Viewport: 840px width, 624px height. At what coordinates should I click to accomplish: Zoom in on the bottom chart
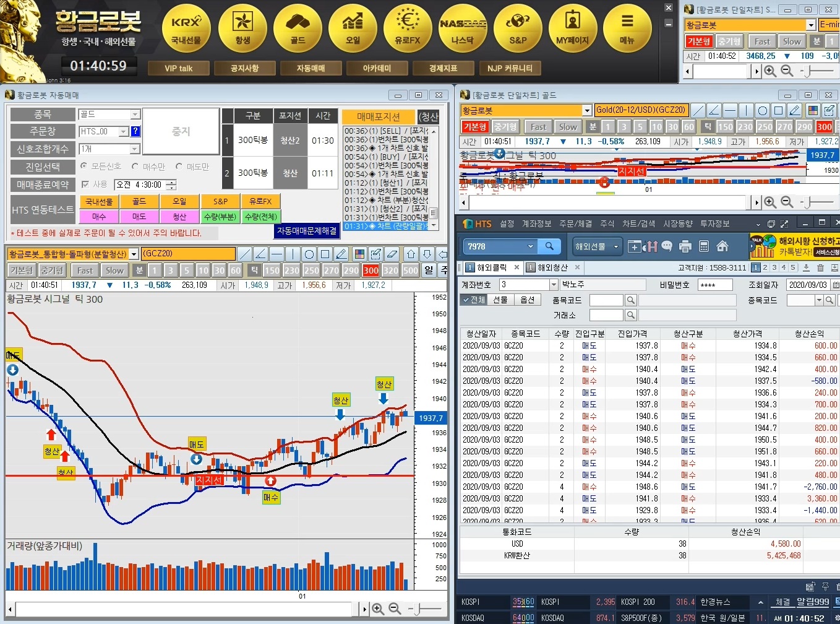378,609
